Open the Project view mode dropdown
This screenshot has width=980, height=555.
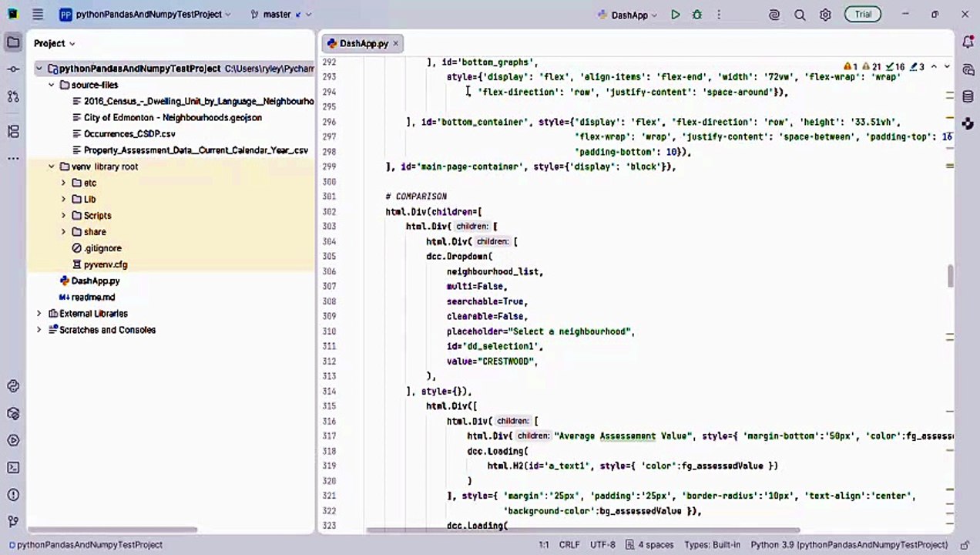55,44
